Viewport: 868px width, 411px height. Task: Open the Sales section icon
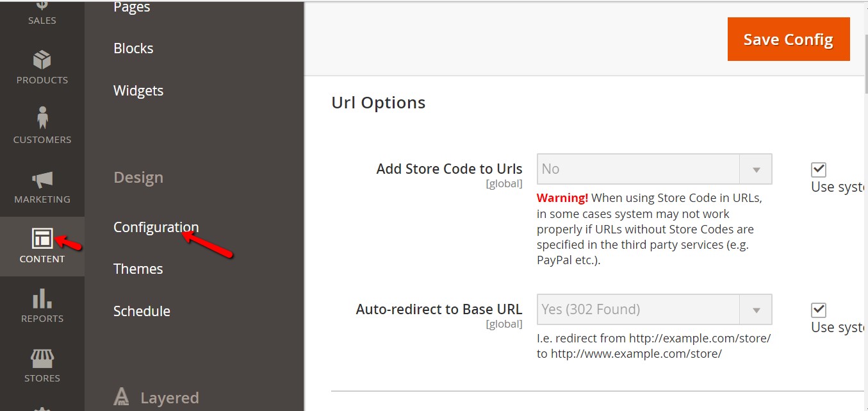pyautogui.click(x=42, y=6)
